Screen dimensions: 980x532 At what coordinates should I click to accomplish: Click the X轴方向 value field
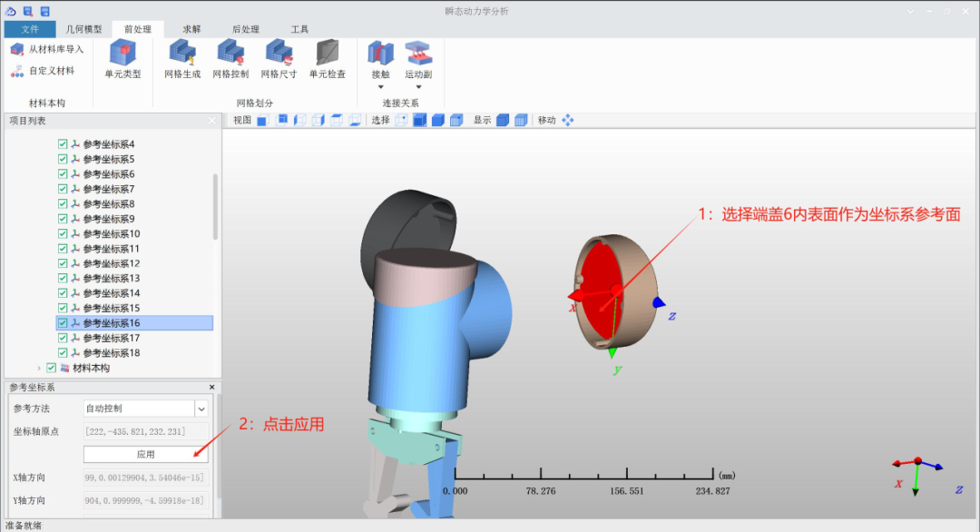(145, 478)
